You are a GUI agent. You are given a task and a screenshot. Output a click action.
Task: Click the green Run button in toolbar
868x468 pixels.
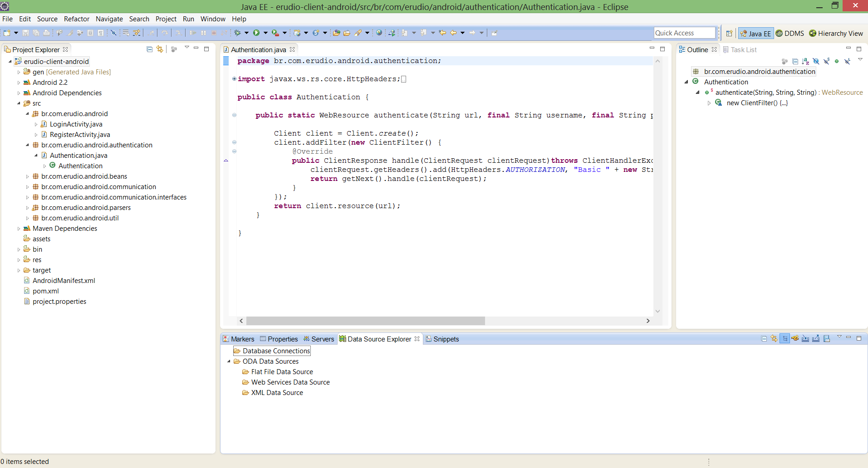[256, 33]
